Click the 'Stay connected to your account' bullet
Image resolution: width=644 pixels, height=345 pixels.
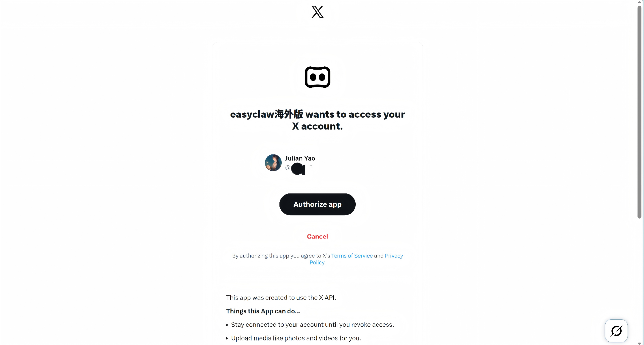[x=313, y=325]
